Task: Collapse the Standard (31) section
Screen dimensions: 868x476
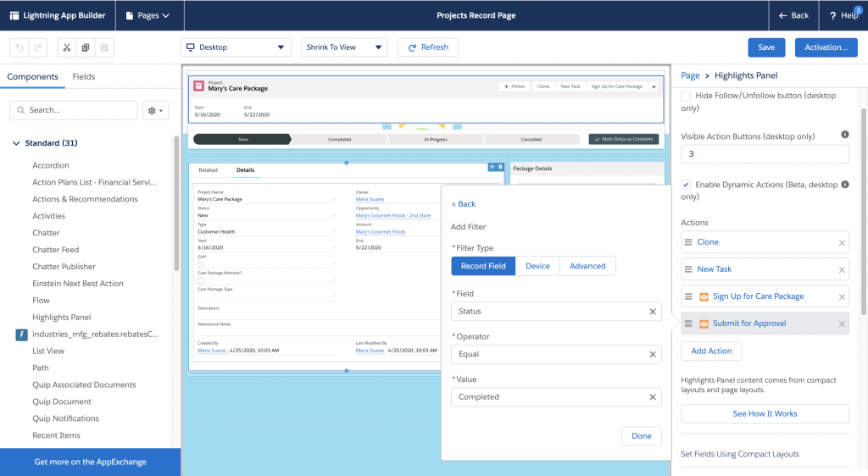Action: click(x=16, y=143)
